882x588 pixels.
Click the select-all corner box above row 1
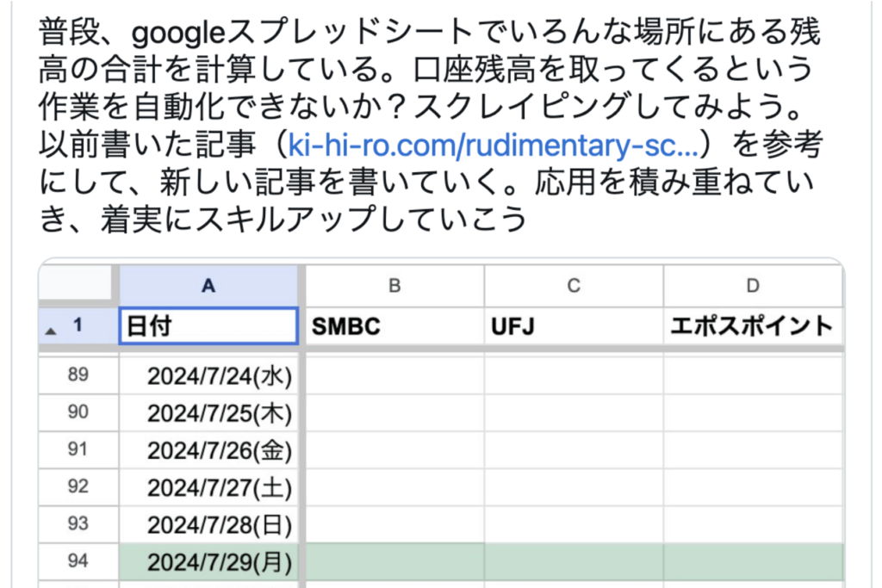click(x=76, y=282)
